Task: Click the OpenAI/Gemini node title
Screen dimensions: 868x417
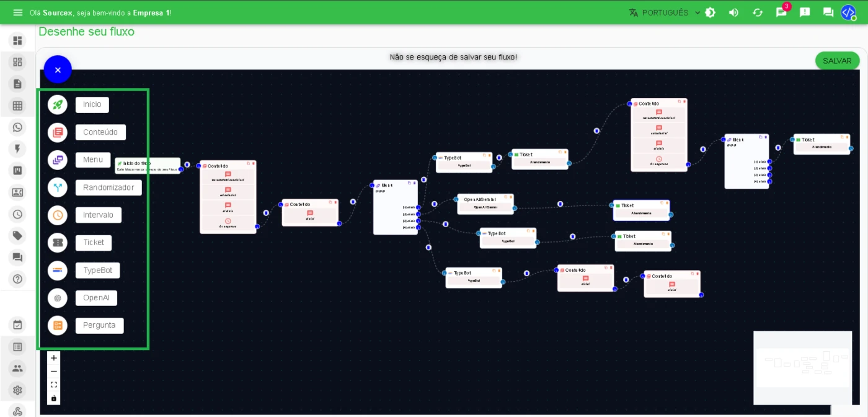Action: [x=480, y=199]
